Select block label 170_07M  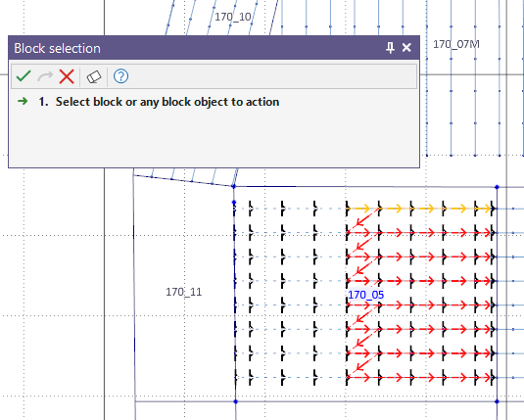456,44
